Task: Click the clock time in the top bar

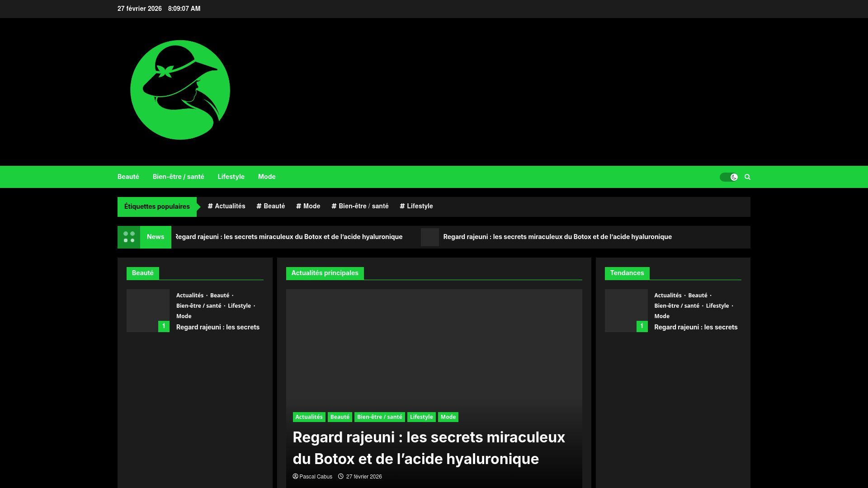Action: 184,9
